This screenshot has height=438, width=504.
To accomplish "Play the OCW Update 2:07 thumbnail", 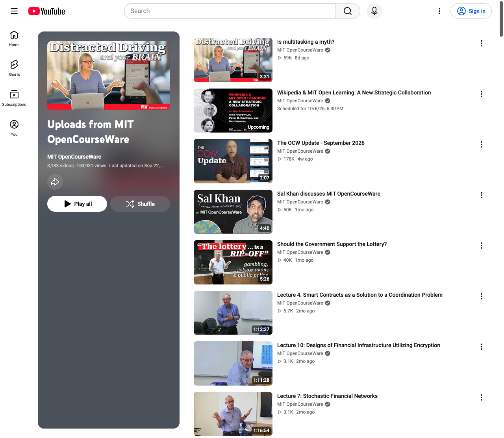I will (x=233, y=161).
